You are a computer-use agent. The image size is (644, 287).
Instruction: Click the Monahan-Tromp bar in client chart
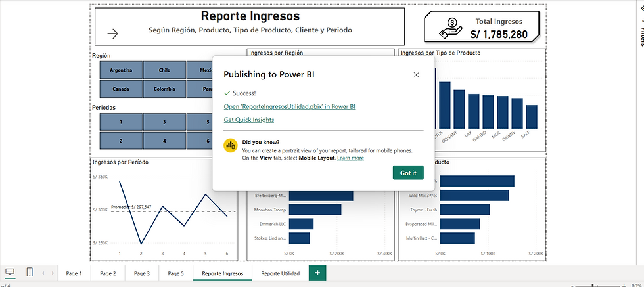tap(315, 210)
